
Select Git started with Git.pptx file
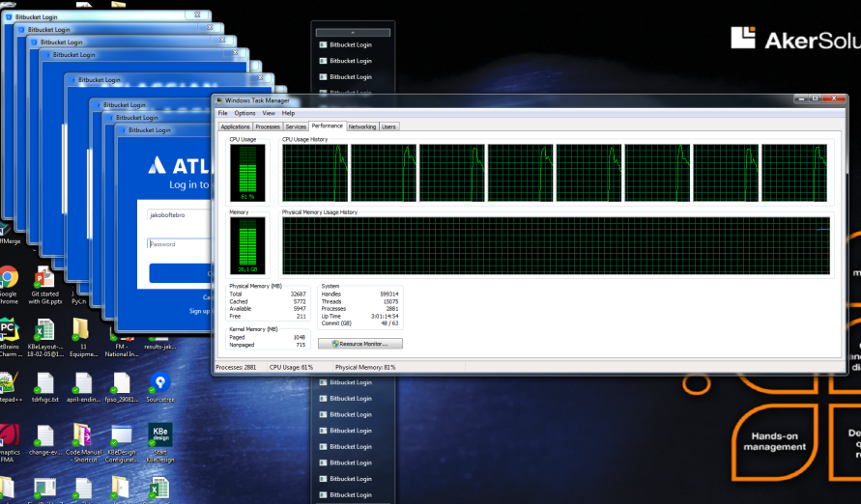44,279
